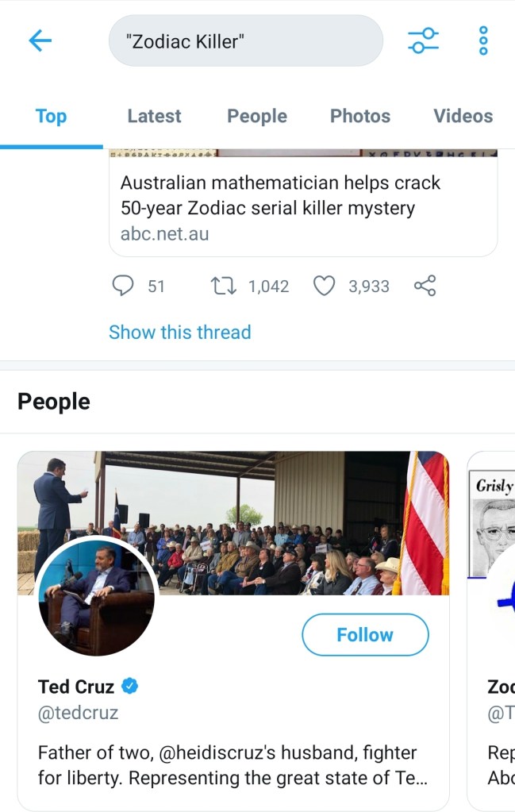
Task: Select the Top tab
Action: [x=51, y=116]
